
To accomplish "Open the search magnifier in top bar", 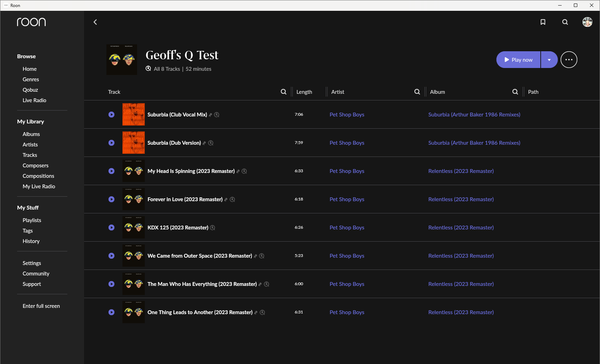I will (x=565, y=22).
